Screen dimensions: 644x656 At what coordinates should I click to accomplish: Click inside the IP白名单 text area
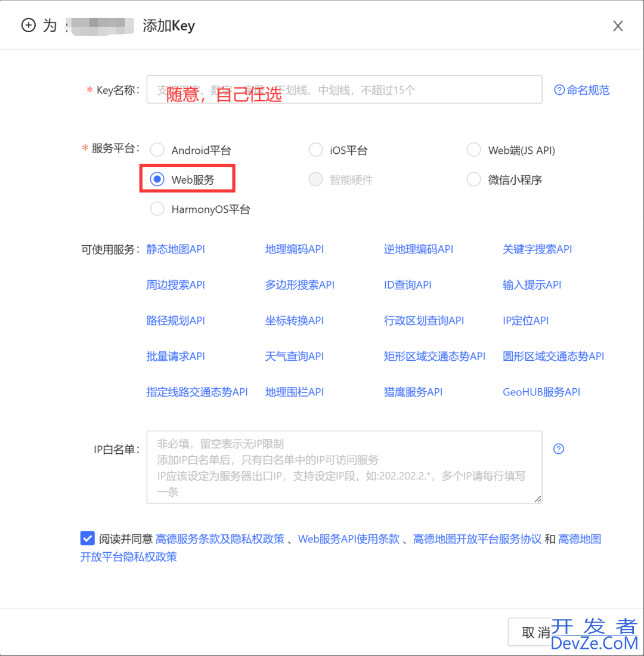click(345, 467)
